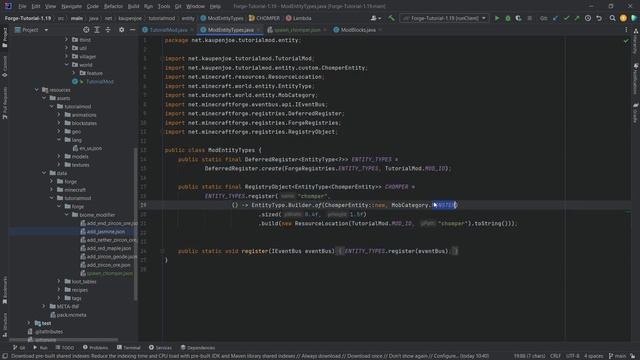Image resolution: width=640 pixels, height=360 pixels.
Task: Open the Dependencies tool window
Action: tap(198, 348)
